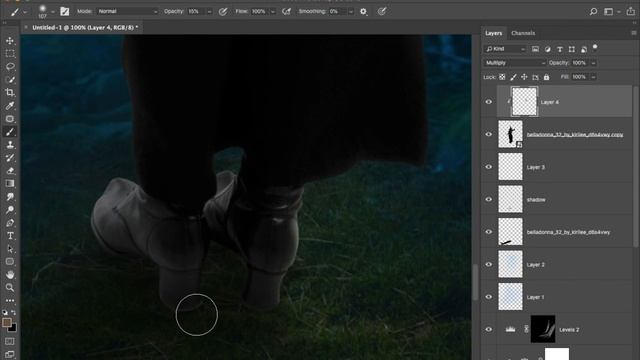Click the foreground color swatch
The image size is (640, 360).
6,322
